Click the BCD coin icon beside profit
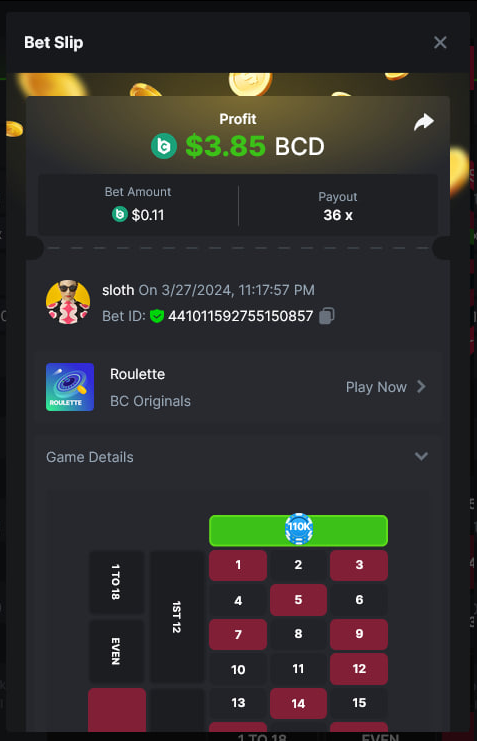This screenshot has height=741, width=477. pos(164,146)
